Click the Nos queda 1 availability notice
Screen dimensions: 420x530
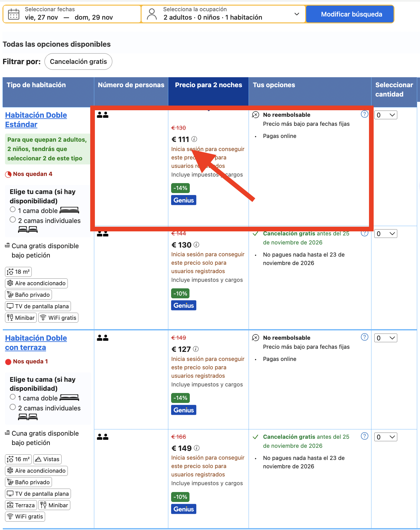point(27,362)
